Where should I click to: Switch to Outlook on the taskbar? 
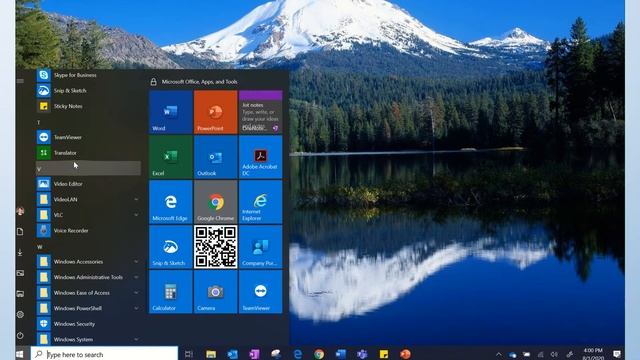point(233,354)
